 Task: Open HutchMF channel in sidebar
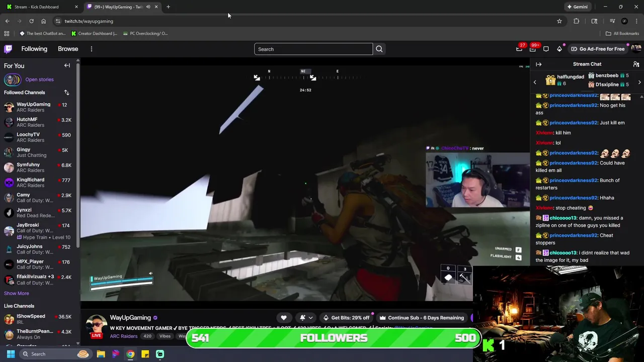[39, 122]
